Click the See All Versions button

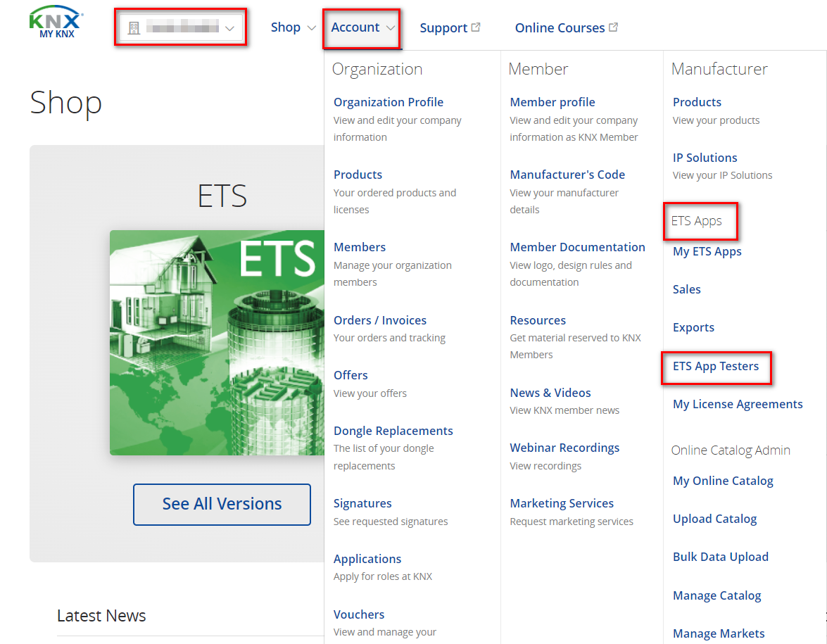[222, 504]
